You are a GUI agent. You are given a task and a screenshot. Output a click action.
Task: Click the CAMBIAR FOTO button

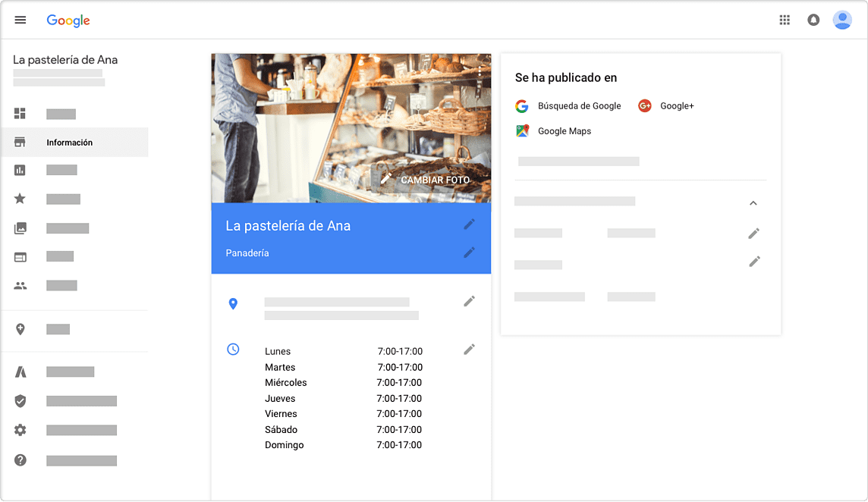[426, 180]
